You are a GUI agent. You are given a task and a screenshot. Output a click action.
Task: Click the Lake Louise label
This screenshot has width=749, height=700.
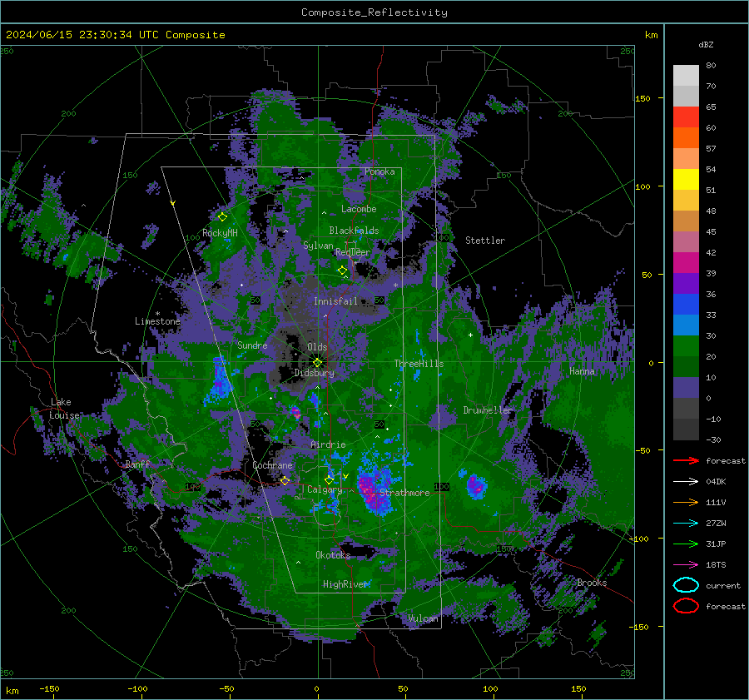tap(64, 409)
